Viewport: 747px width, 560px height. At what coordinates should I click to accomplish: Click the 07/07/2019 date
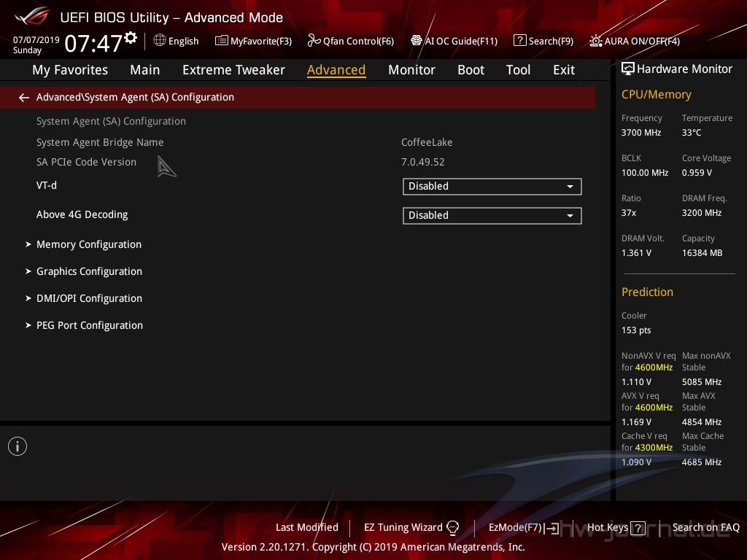coord(36,40)
